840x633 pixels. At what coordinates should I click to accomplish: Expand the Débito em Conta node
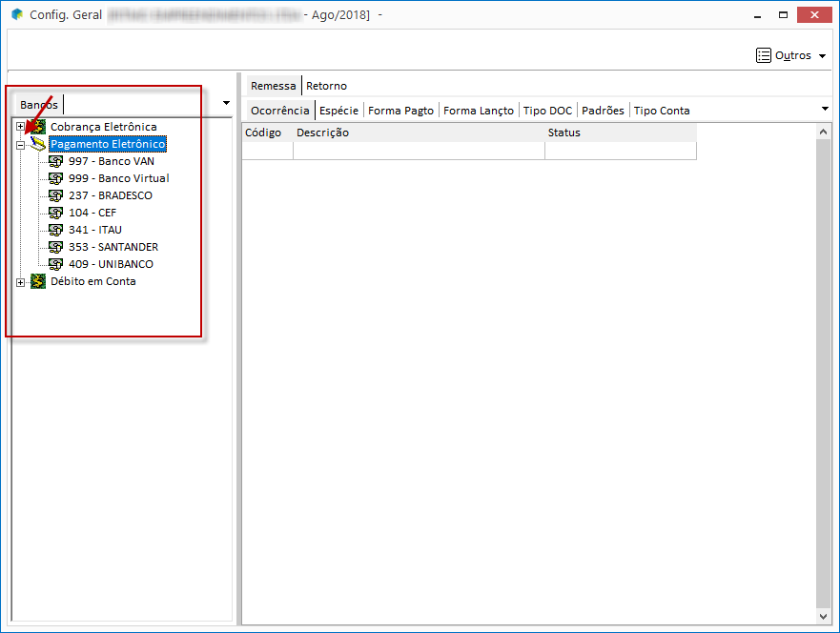21,282
